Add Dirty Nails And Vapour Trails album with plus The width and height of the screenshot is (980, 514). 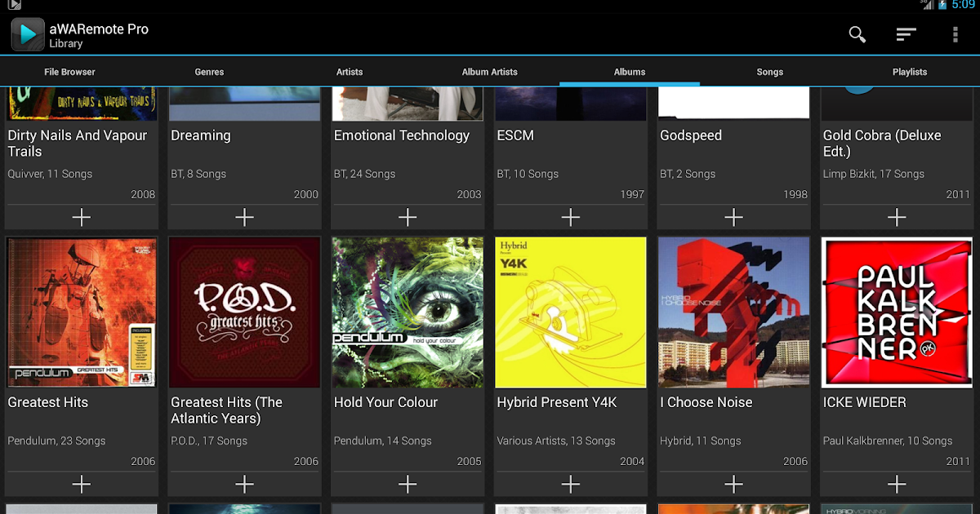81,217
